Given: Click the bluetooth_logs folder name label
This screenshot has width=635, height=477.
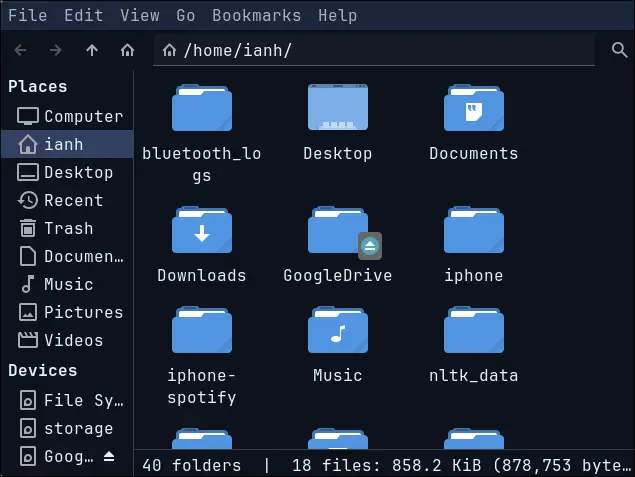Looking at the screenshot, I should pyautogui.click(x=202, y=164).
